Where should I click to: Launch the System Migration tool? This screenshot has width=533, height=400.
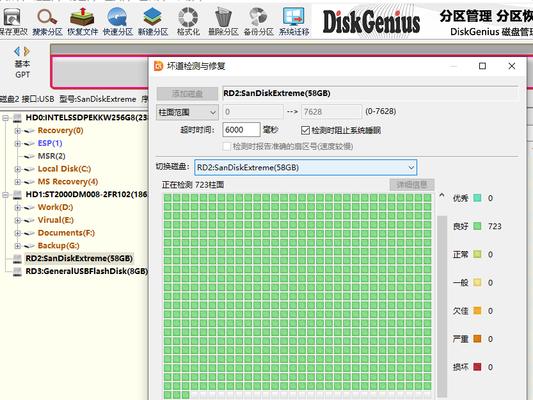pos(294,21)
